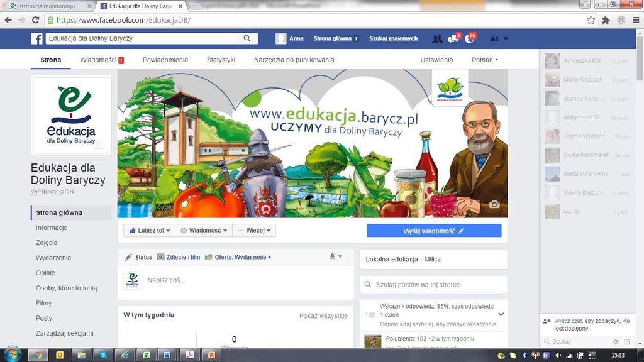Open Internet Explorer from the taskbar
644x362 pixels.
[x=124, y=355]
